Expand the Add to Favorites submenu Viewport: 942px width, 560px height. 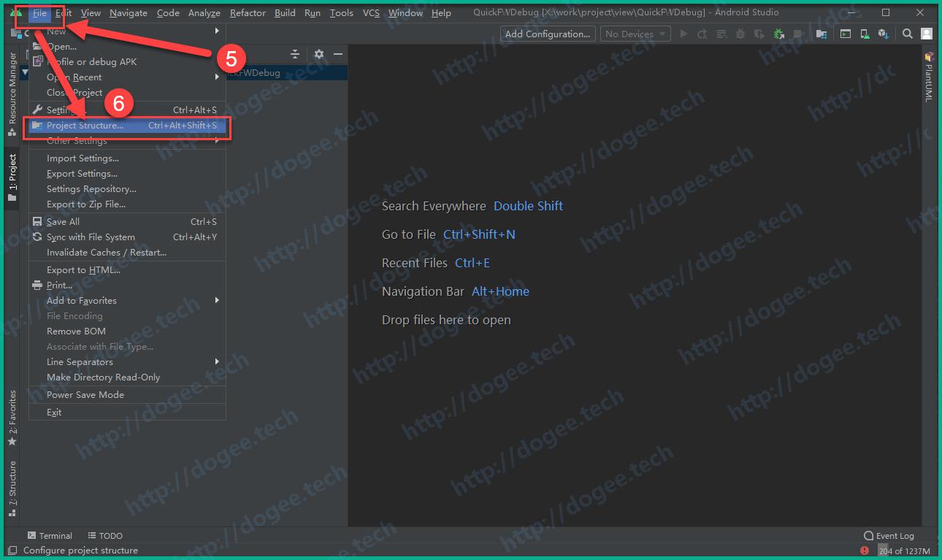pyautogui.click(x=127, y=301)
